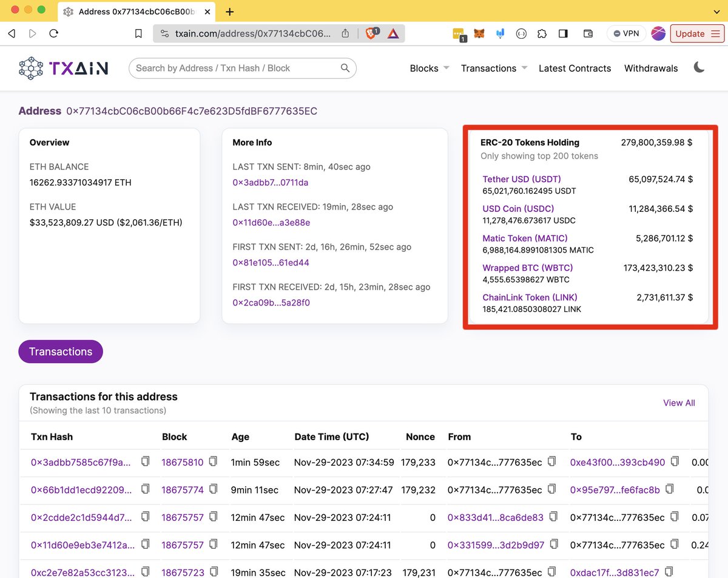Copy To address 0x95e797...fe6fac8b
The width and height of the screenshot is (728, 578).
669,489
